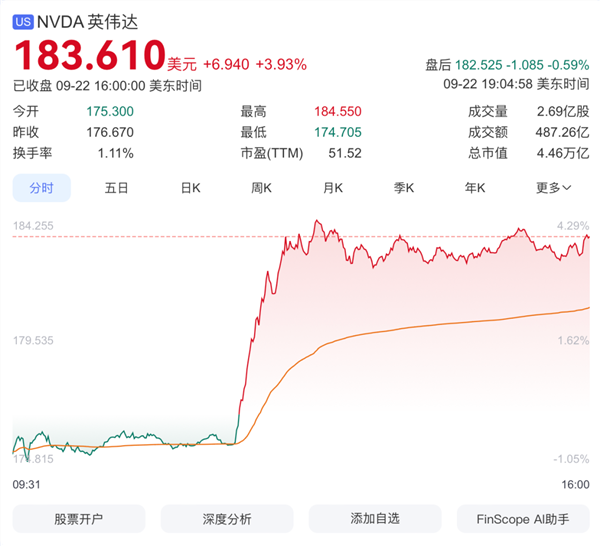
Task: Show the 年K yearly chart tab
Action: point(475,188)
